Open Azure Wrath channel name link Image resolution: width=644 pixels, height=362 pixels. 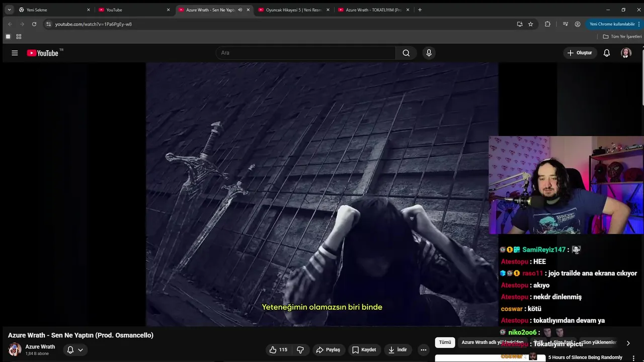coord(40,347)
